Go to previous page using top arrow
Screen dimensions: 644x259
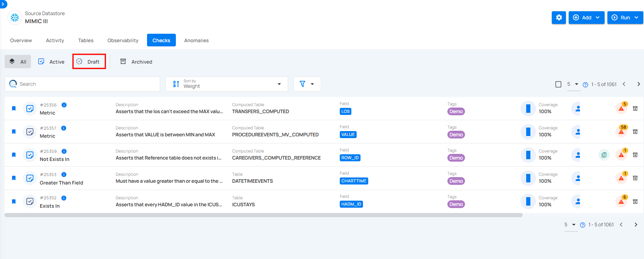624,84
